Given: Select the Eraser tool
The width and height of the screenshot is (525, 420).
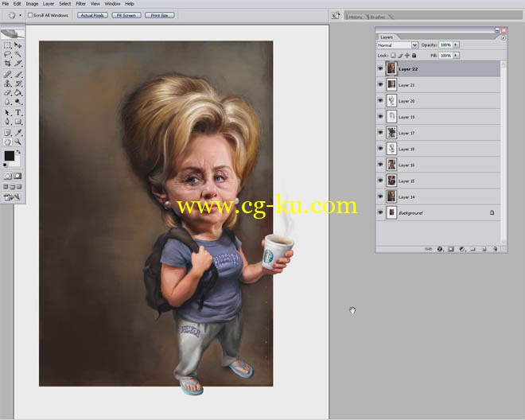Looking at the screenshot, I should (x=7, y=92).
